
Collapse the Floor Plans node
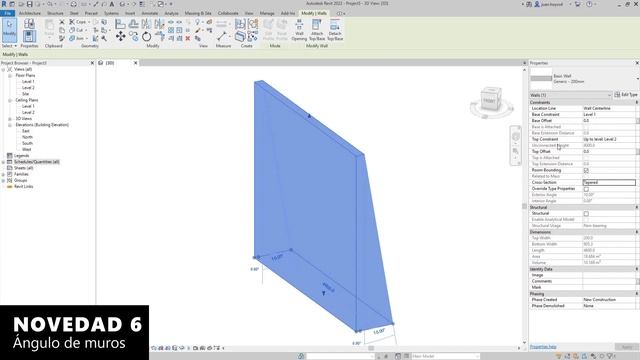10,76
